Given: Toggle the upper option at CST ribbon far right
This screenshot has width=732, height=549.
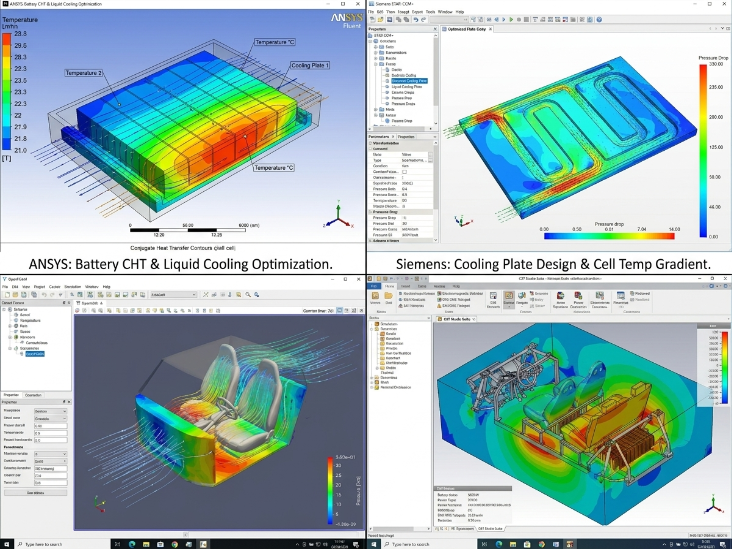Looking at the screenshot, I should point(640,293).
